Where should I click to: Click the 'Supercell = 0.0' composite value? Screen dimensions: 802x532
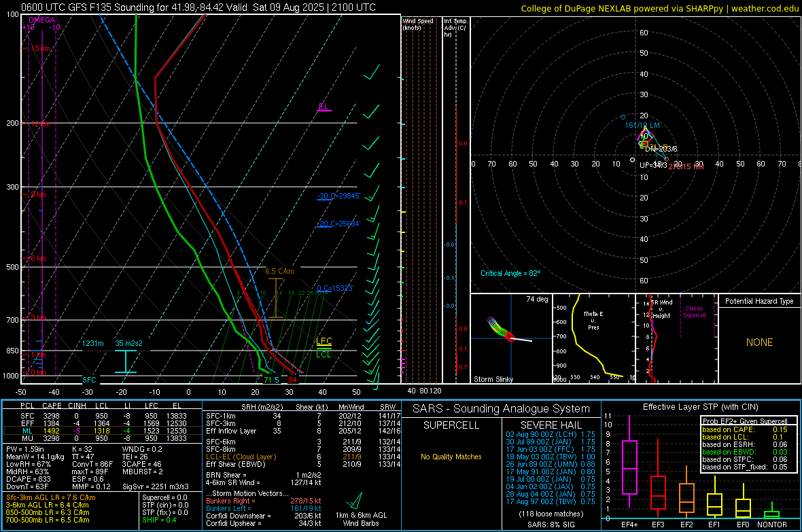click(164, 497)
